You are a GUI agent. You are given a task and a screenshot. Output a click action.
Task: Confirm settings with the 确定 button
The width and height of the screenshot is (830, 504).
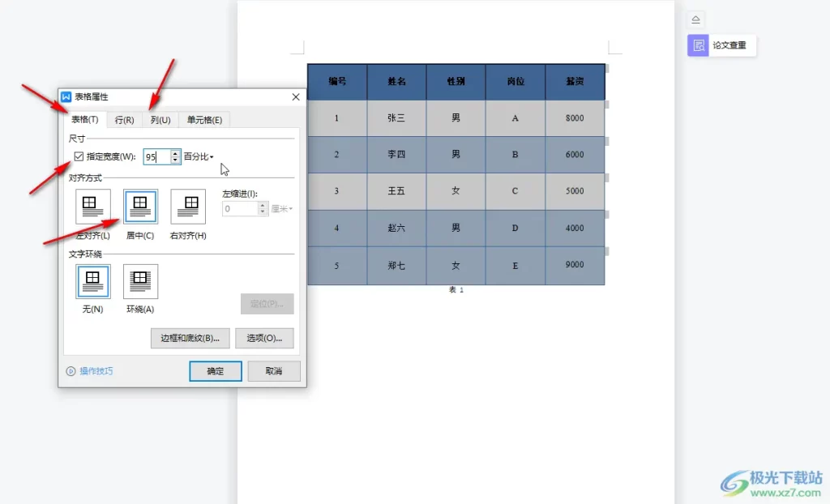click(x=215, y=370)
